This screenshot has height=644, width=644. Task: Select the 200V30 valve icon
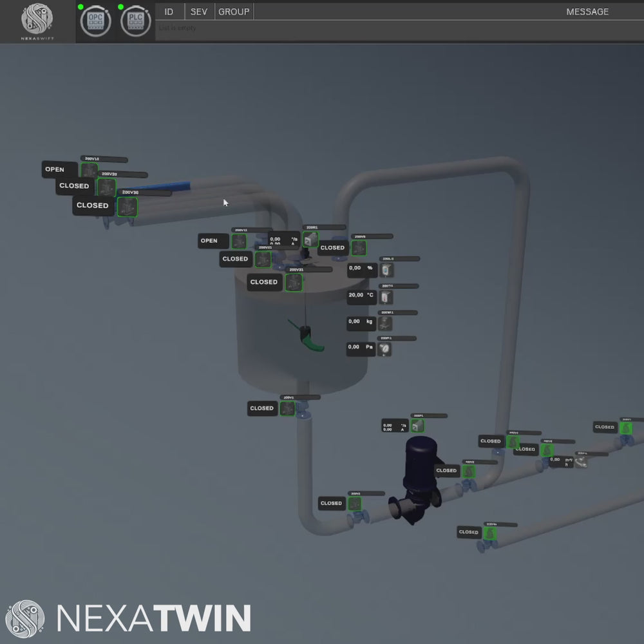[x=128, y=207]
